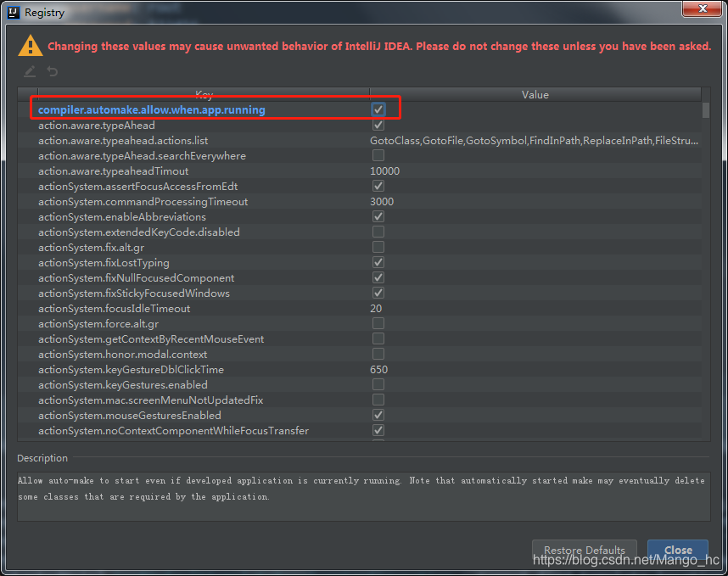Select actionSystem.honor.modal.context key

[x=122, y=355]
